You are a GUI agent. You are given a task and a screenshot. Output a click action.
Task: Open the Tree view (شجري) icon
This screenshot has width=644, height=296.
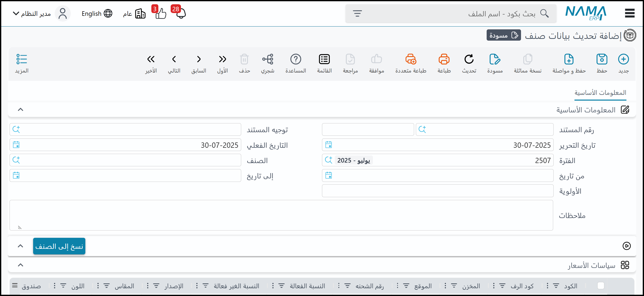[x=268, y=59]
